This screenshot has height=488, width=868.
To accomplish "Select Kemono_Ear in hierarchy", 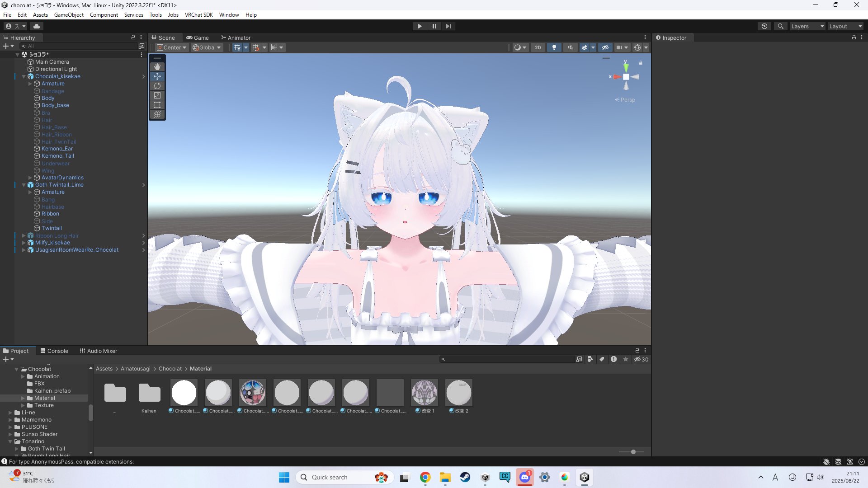I will (57, 149).
